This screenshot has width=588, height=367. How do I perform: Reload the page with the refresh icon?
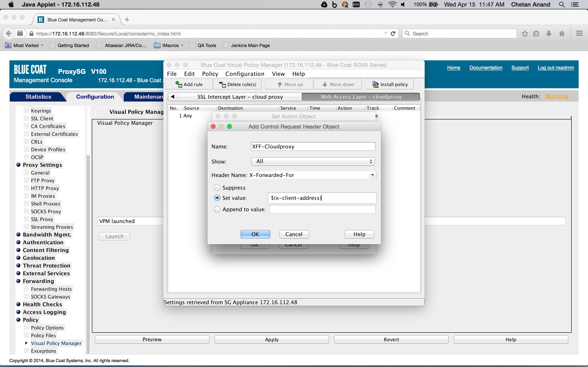(x=393, y=33)
